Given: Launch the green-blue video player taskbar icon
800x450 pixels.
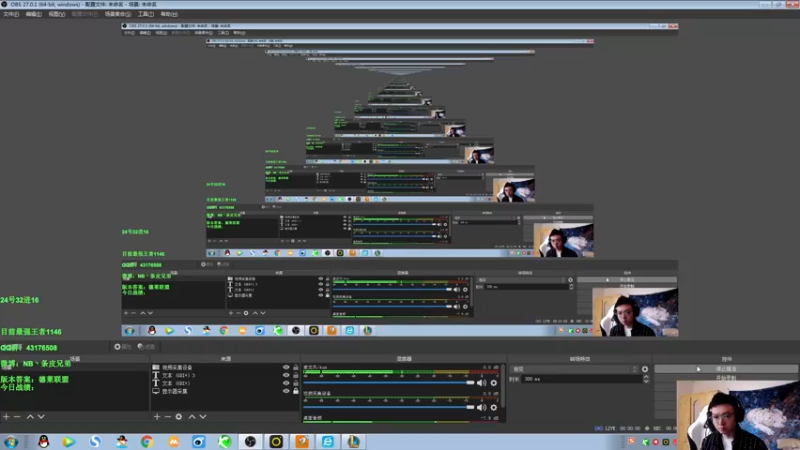Looking at the screenshot, I should pyautogui.click(x=69, y=442).
